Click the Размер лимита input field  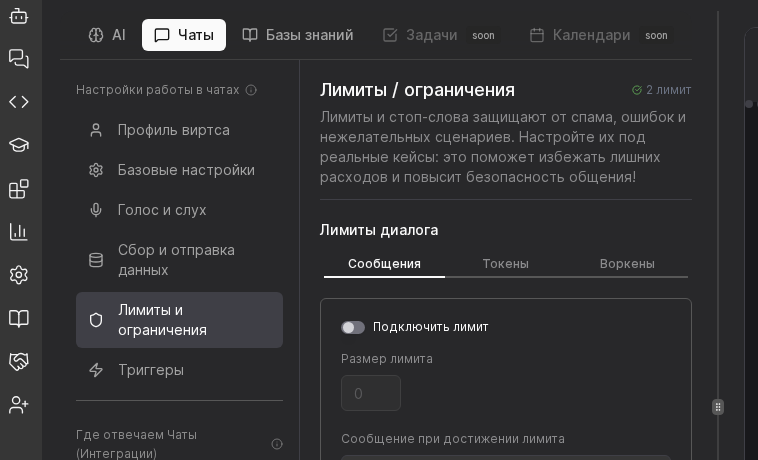[371, 393]
